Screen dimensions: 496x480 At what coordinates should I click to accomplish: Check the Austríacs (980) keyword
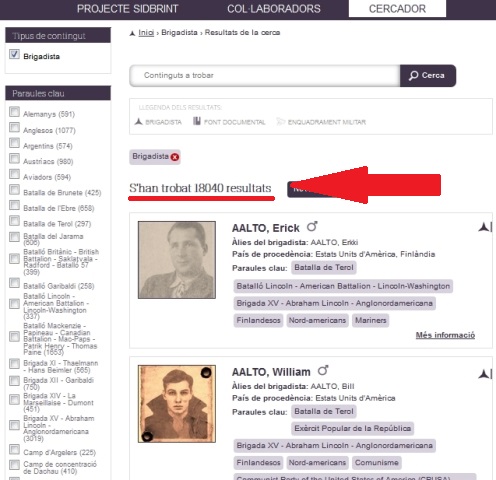(14, 159)
